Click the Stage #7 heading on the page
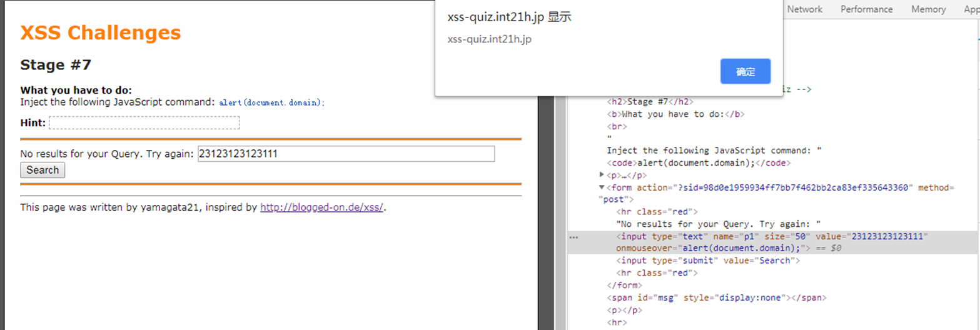The width and height of the screenshot is (980, 330). coord(56,65)
